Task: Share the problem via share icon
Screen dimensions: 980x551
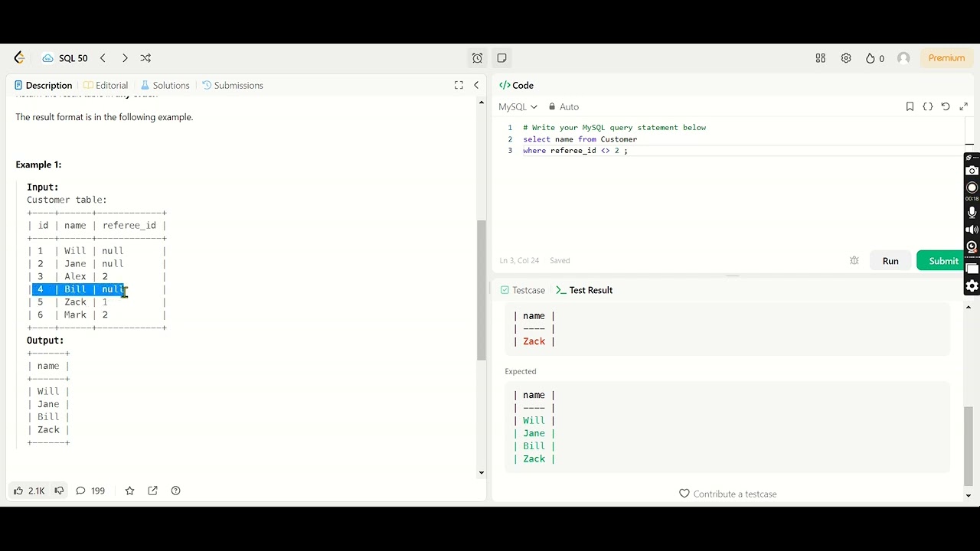Action: 152,491
